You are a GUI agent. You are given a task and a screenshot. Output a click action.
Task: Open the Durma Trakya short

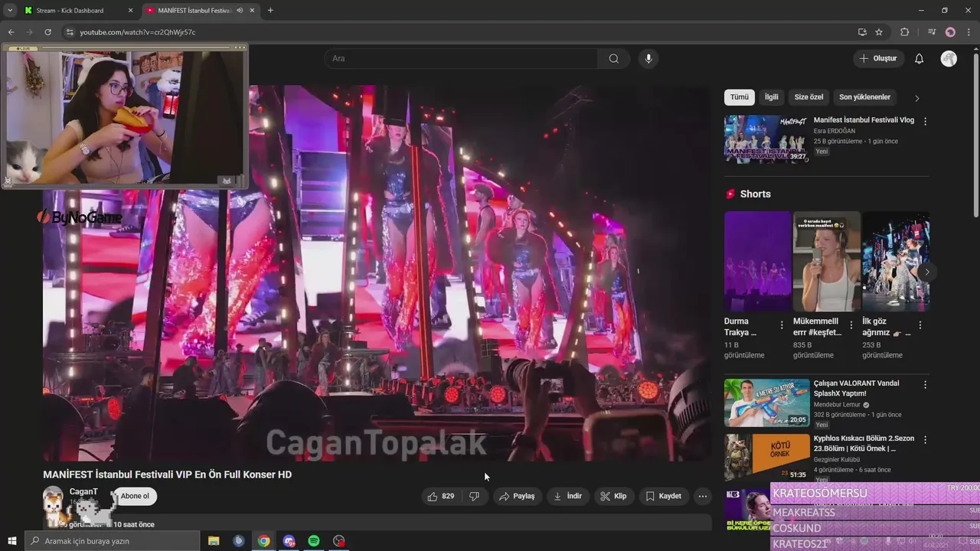757,261
